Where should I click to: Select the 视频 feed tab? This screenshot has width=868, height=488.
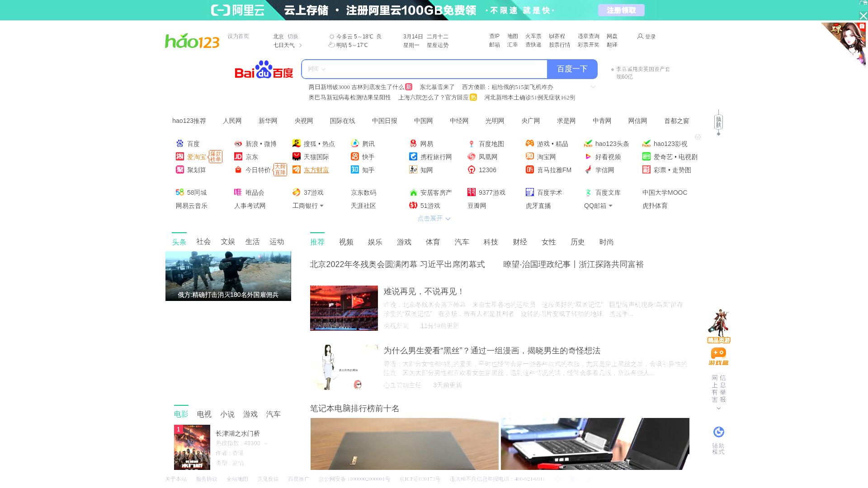[346, 242]
